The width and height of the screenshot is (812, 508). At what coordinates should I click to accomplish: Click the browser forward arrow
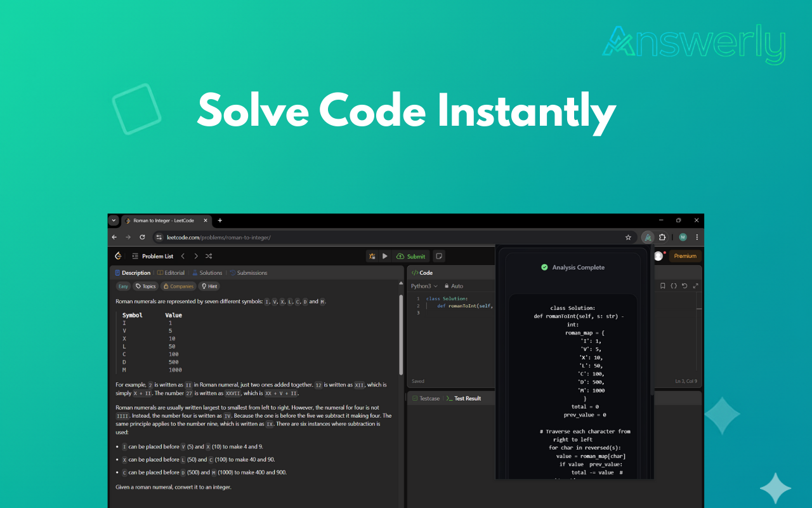(x=128, y=237)
